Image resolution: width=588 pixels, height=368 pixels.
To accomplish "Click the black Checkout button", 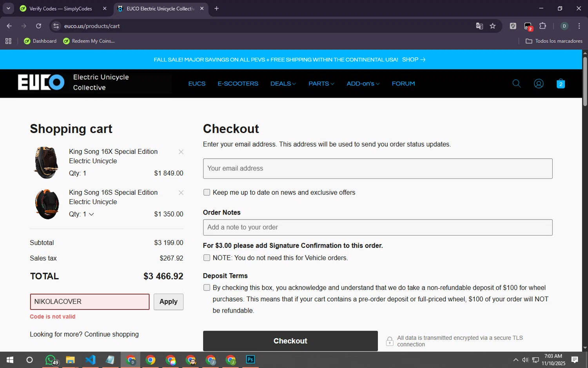I will click(x=290, y=341).
